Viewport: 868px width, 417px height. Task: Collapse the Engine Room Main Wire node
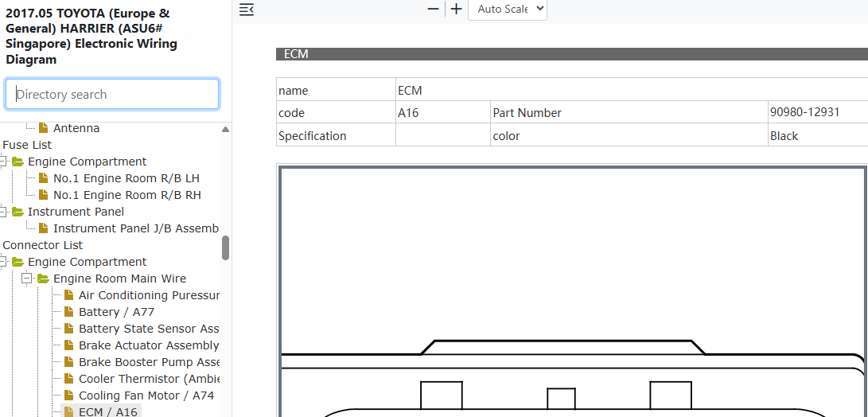[26, 279]
